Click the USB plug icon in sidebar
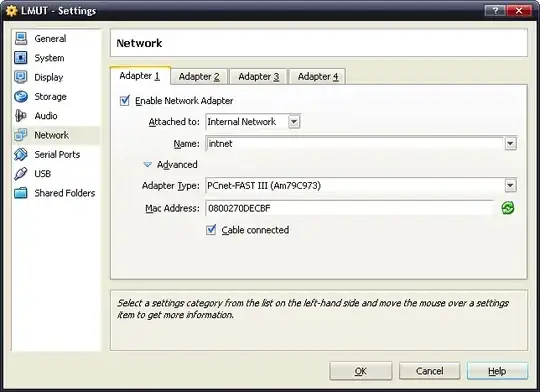 point(21,174)
